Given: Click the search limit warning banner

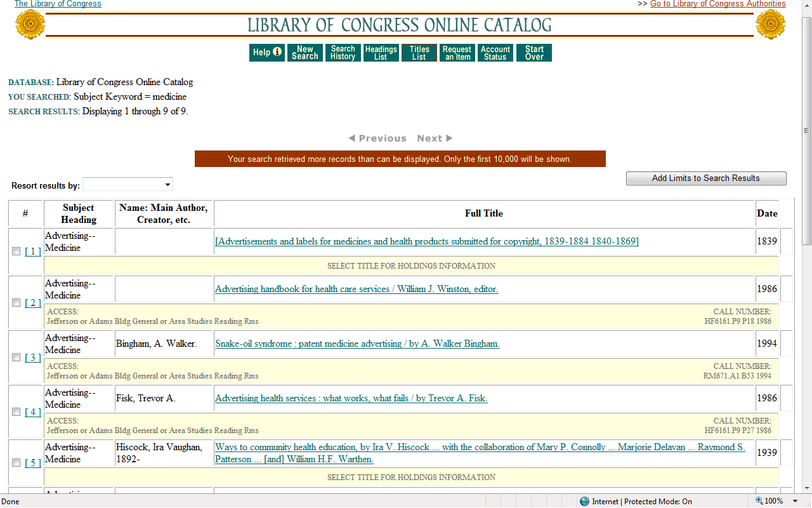Looking at the screenshot, I should tap(400, 159).
